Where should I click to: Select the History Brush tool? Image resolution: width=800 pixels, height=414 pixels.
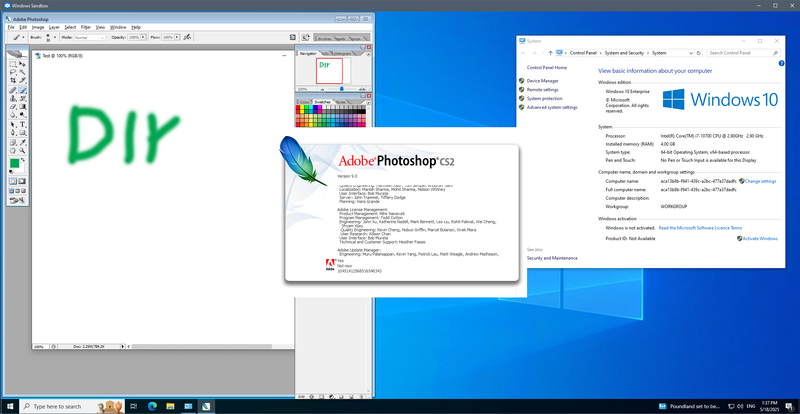click(x=22, y=99)
